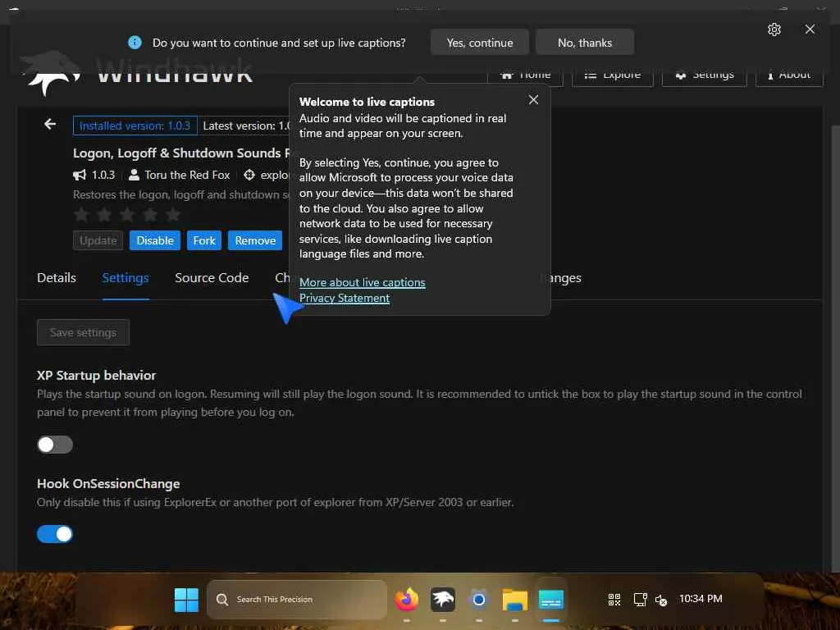Toggle XP Startup behavior switch on

pyautogui.click(x=55, y=445)
